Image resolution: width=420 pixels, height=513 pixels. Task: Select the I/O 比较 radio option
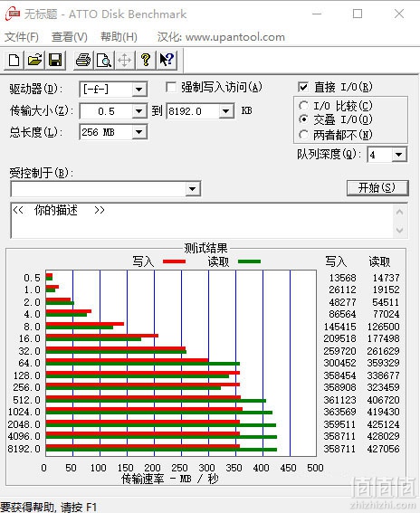coord(304,105)
